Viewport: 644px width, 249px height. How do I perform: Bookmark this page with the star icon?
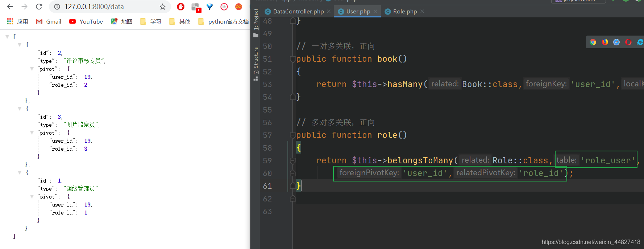point(163,7)
